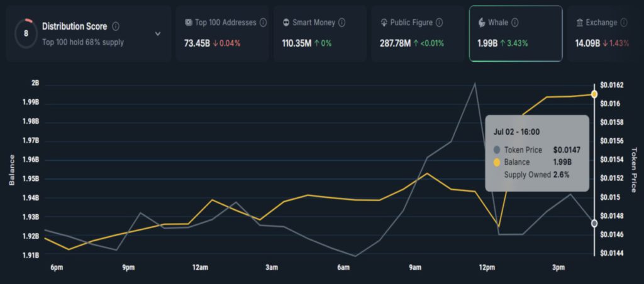Click Top 100 hold 68% supply text
Image resolution: width=644 pixels, height=284 pixels.
click(83, 42)
